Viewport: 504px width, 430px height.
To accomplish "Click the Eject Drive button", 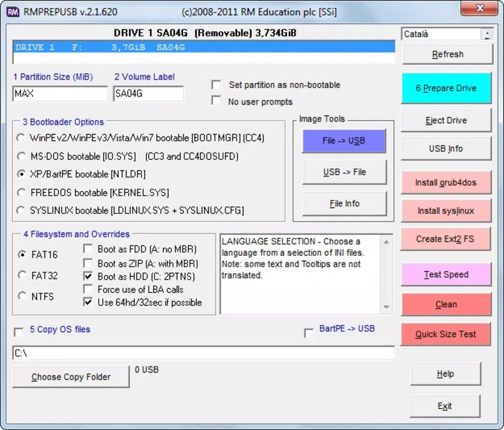I will coord(446,120).
